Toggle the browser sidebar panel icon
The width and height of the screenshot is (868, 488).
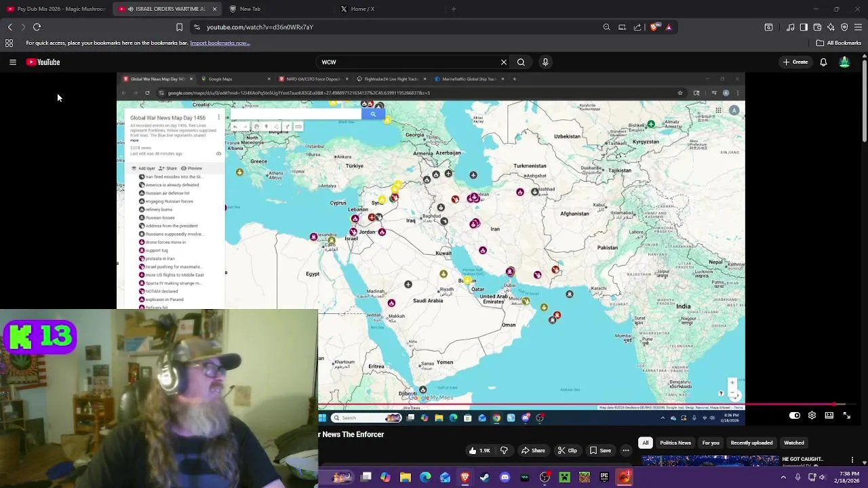pyautogui.click(x=804, y=27)
